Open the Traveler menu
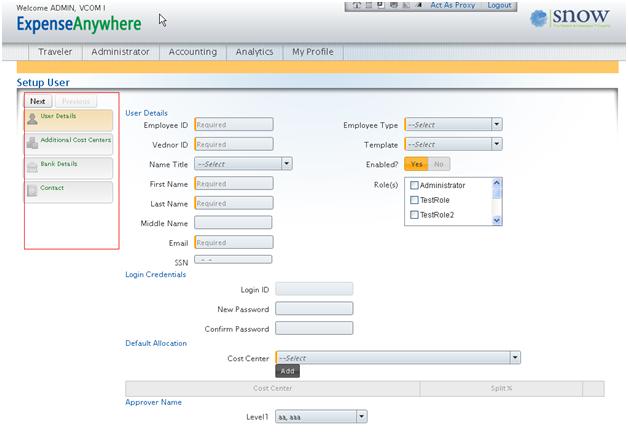Image resolution: width=628 pixels, height=432 pixels. pos(55,52)
